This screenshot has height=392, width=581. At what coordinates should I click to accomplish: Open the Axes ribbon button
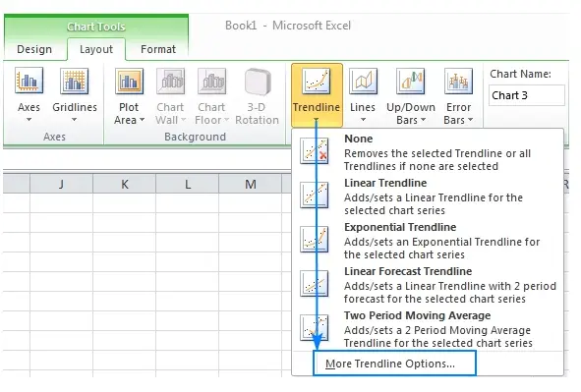(x=29, y=94)
